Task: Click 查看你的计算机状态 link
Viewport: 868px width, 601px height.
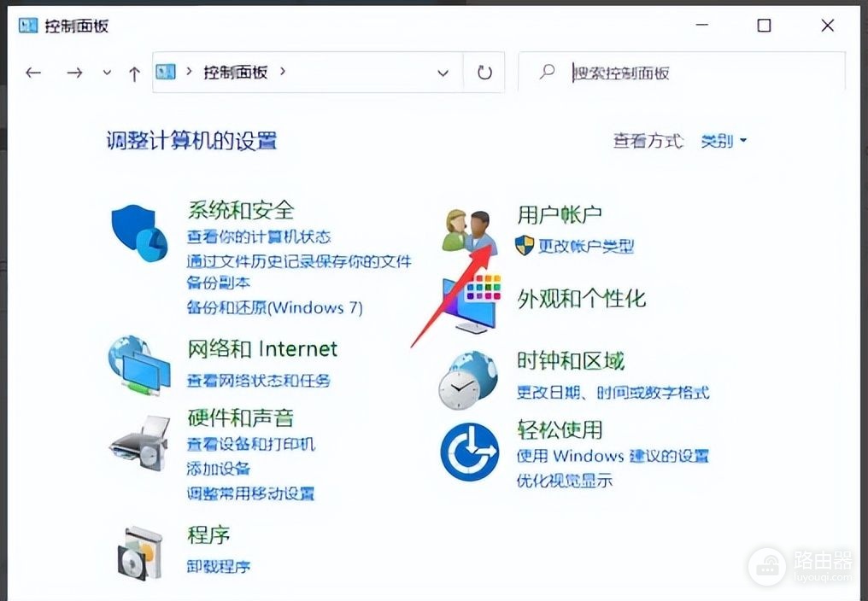Action: click(259, 237)
